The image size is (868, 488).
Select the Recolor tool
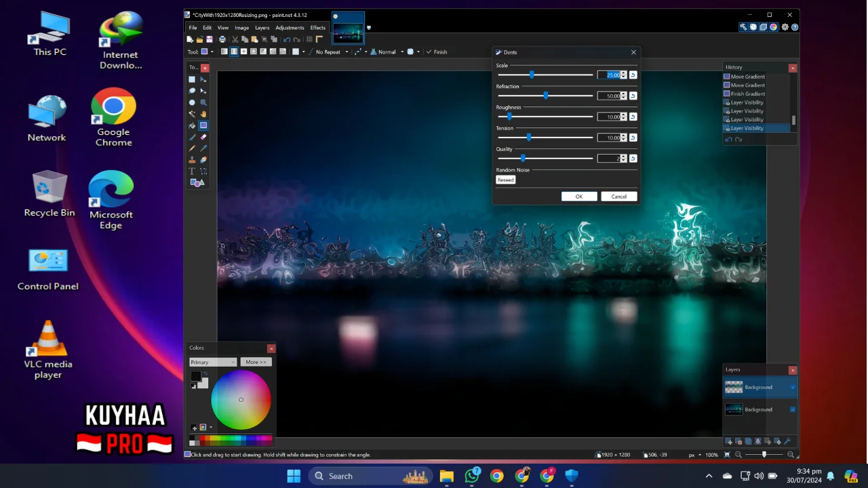[203, 159]
